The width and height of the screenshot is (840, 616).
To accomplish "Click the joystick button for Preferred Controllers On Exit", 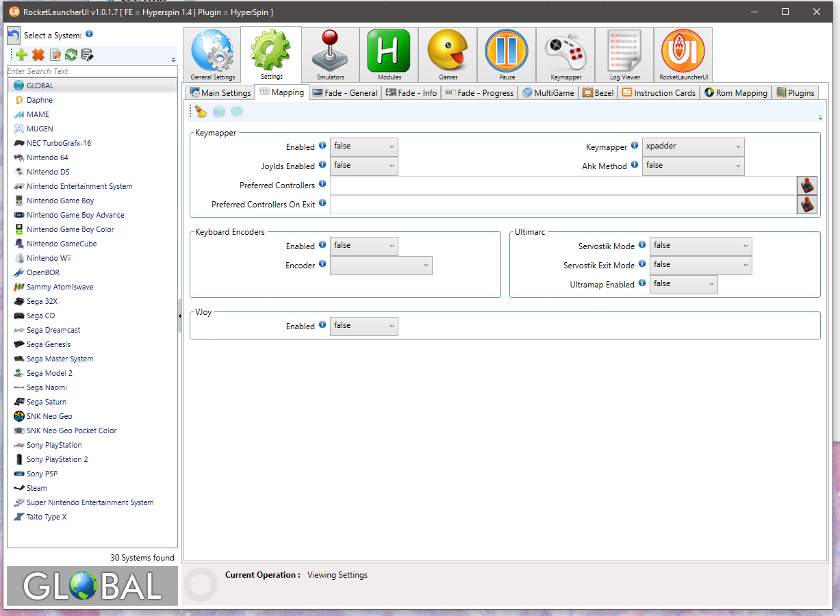I will (x=808, y=205).
